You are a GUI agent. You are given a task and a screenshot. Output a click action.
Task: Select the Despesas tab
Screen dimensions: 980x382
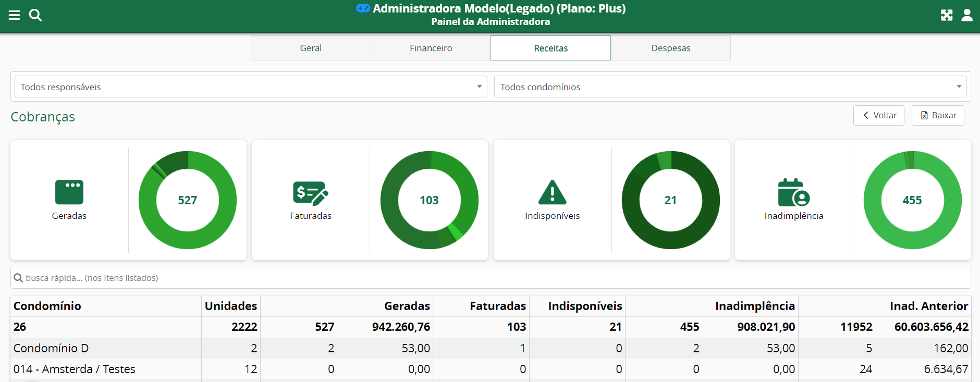click(x=670, y=48)
